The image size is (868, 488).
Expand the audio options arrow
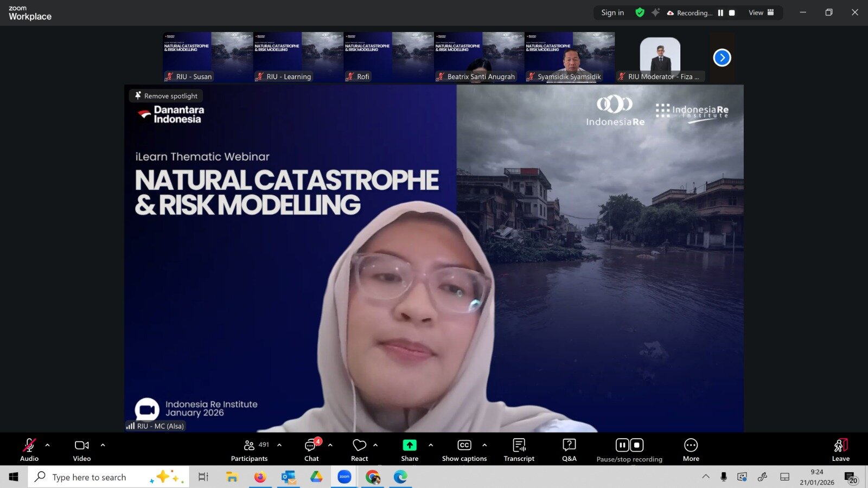click(x=48, y=445)
